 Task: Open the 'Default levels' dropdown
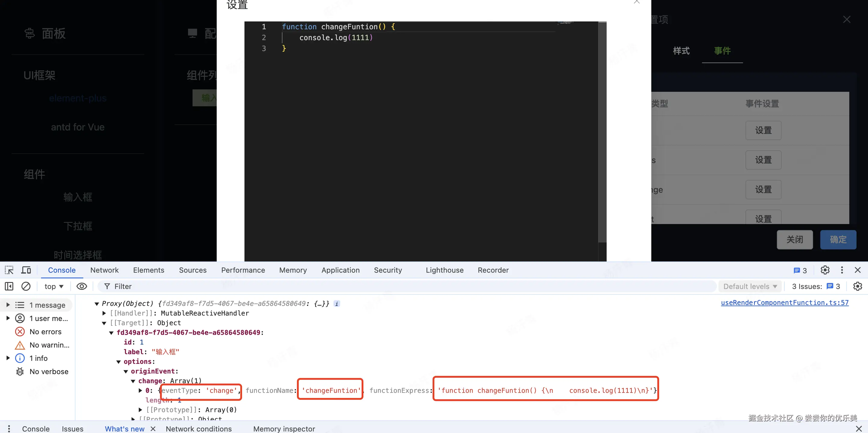point(750,286)
